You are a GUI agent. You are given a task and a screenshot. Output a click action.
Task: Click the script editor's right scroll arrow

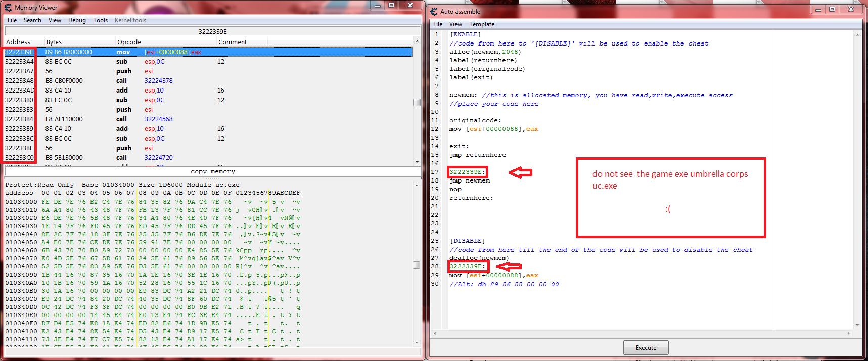pyautogui.click(x=850, y=333)
